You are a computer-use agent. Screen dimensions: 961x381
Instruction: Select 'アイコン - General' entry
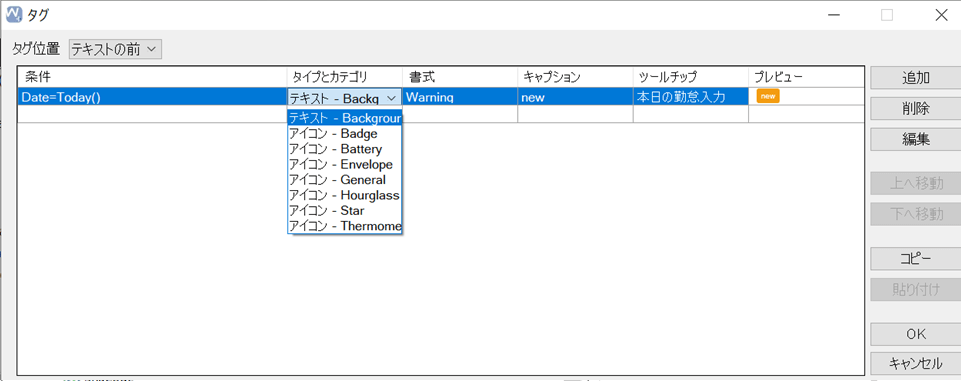pyautogui.click(x=344, y=180)
